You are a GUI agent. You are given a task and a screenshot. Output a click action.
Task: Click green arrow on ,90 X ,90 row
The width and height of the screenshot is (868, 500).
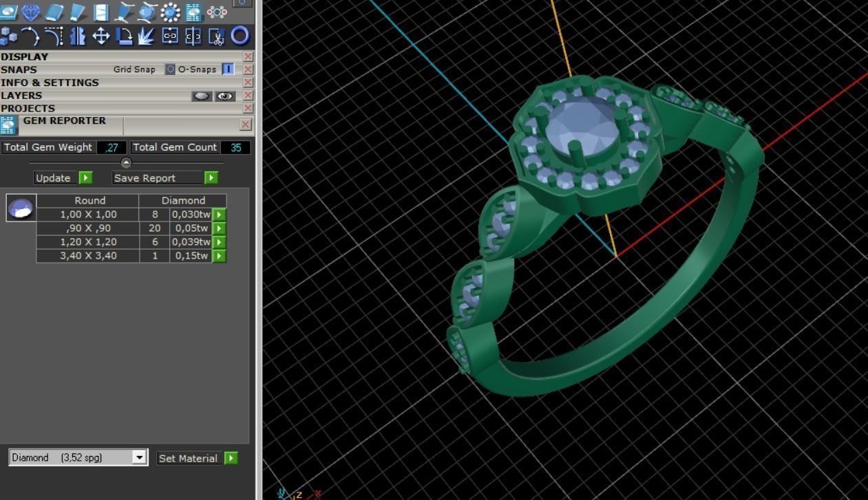[219, 228]
